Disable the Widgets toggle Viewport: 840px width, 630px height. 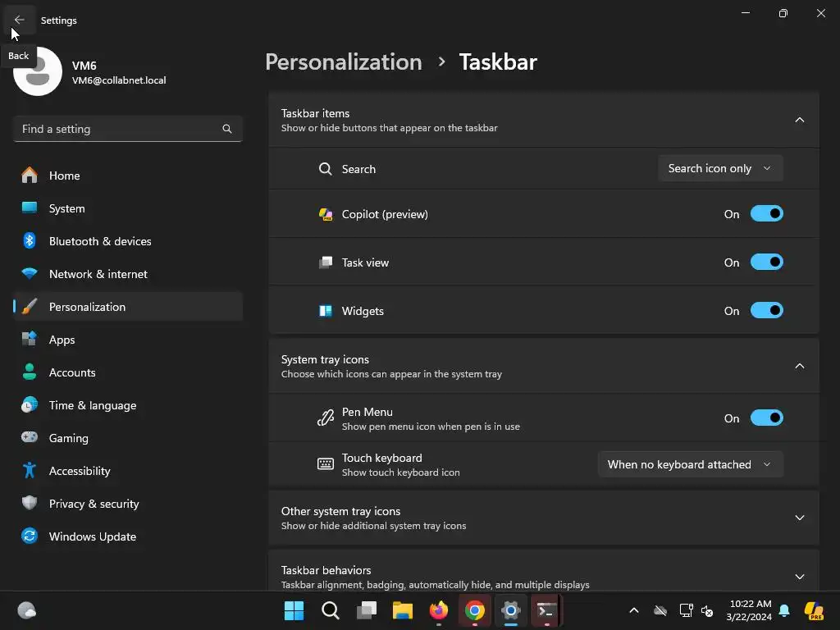[x=767, y=310]
